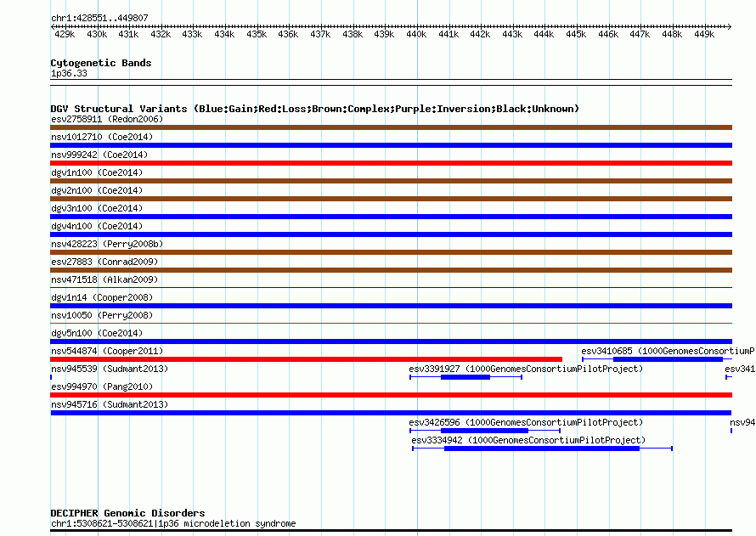Select the esv3426596 blue variant glyph
The width and height of the screenshot is (756, 536).
point(485,431)
